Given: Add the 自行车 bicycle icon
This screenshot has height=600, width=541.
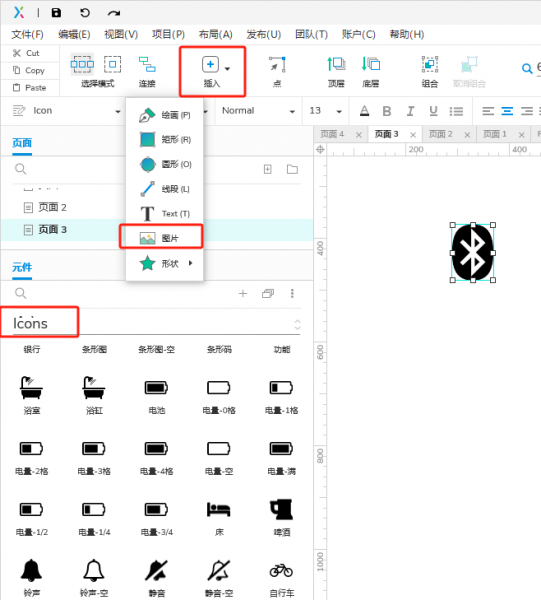Looking at the screenshot, I should (281, 578).
